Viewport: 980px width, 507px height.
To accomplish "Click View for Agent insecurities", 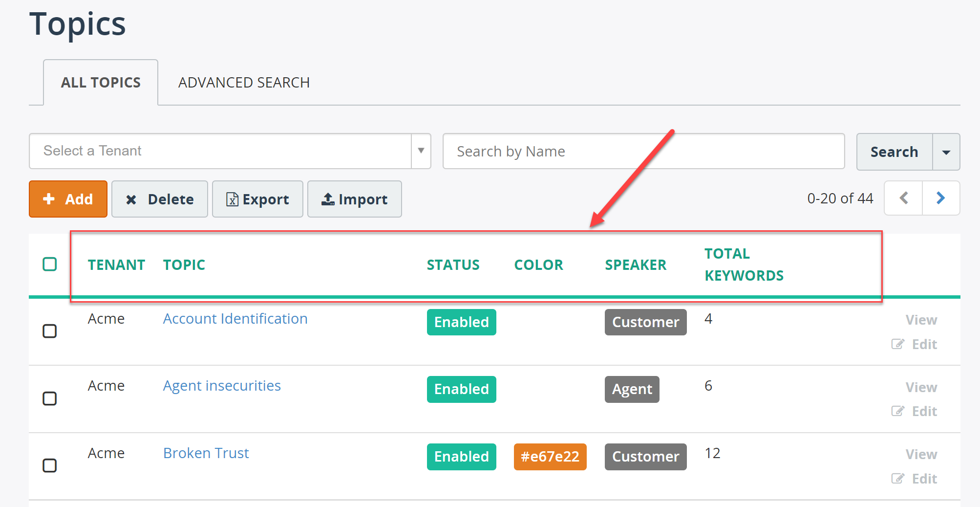I will point(921,387).
